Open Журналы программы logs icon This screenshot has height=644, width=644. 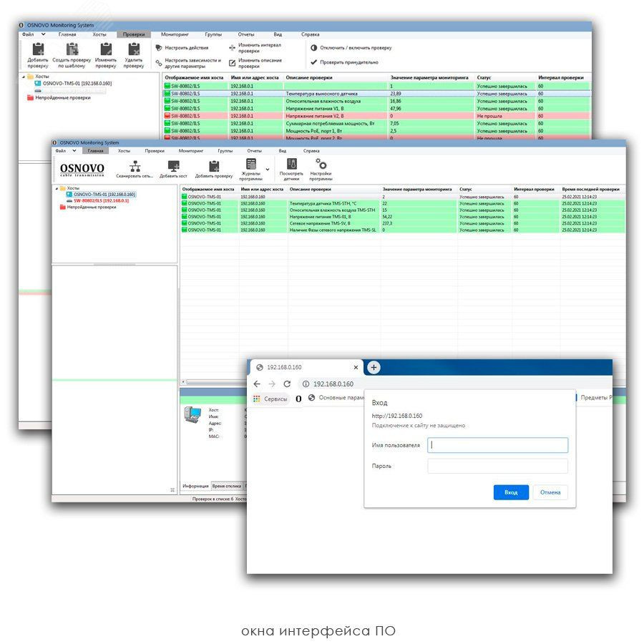(250, 165)
